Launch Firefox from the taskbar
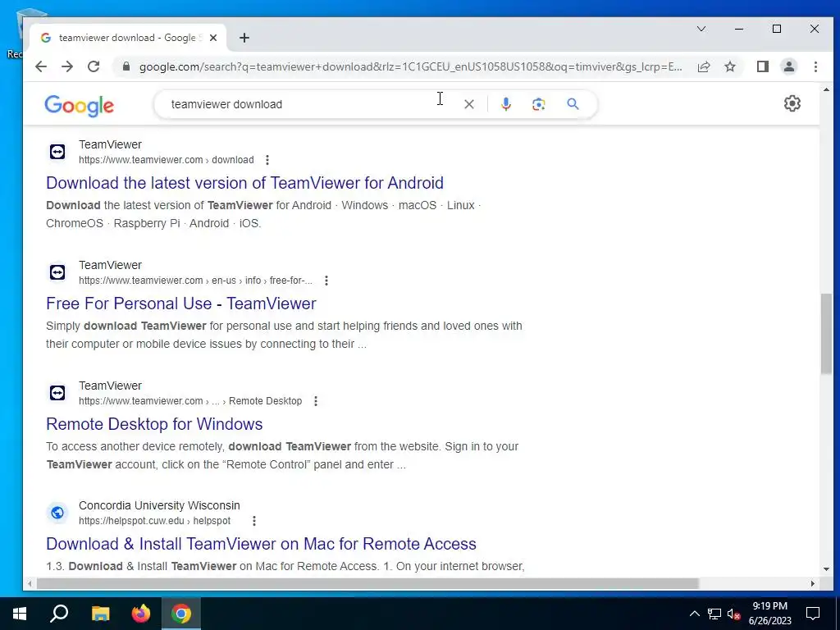The height and width of the screenshot is (630, 840). (141, 614)
